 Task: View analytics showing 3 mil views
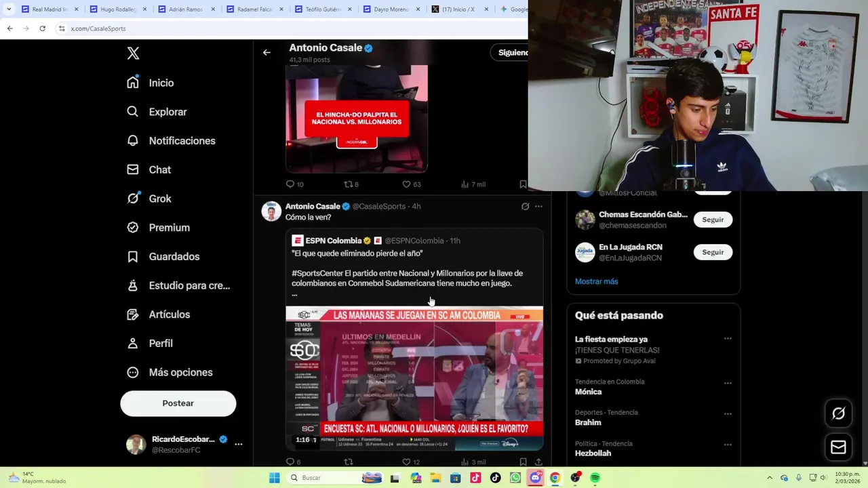coord(473,462)
